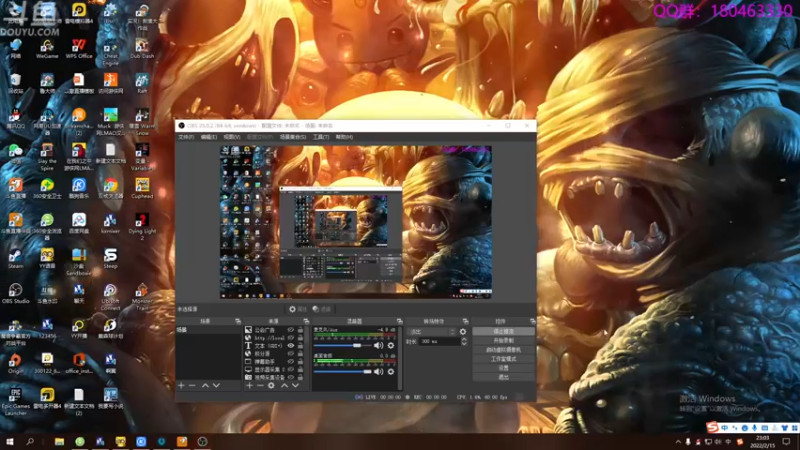Image resolution: width=800 pixels, height=450 pixels.
Task: Open OBS 设置 settings button
Action: coord(504,368)
